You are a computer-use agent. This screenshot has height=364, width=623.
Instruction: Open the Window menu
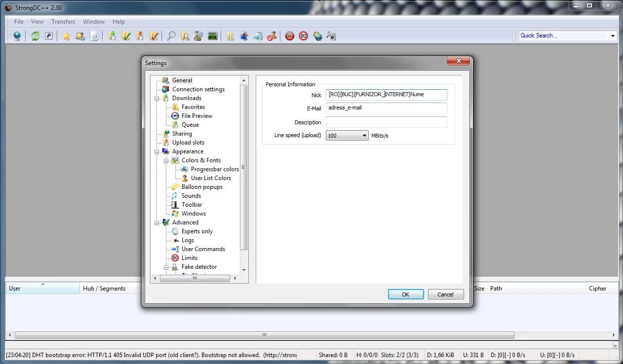tap(94, 22)
